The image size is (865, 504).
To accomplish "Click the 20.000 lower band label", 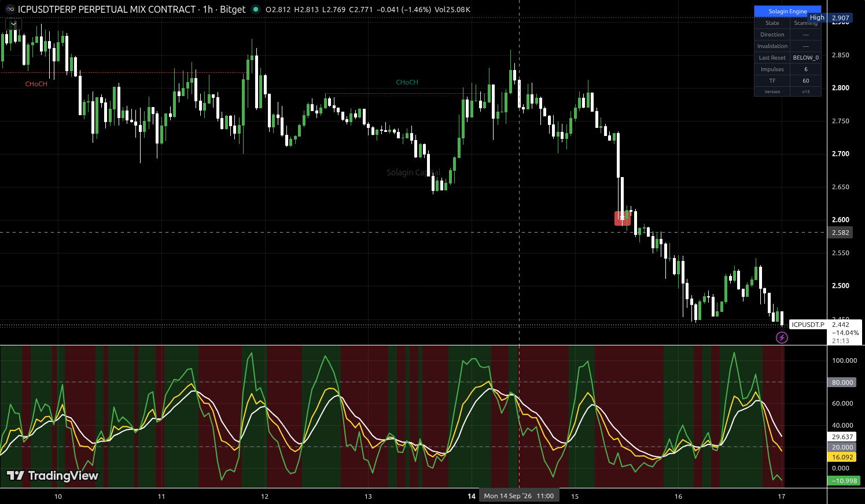I will click(x=842, y=447).
